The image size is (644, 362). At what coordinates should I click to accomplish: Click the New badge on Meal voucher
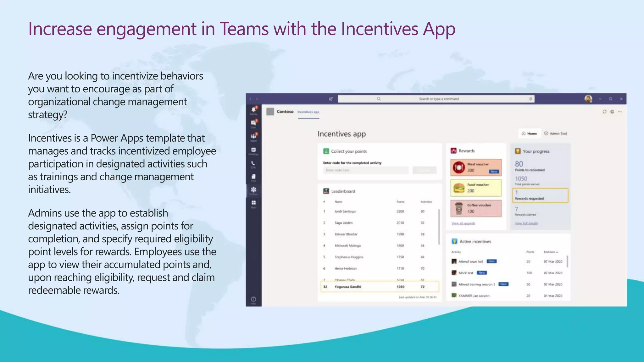pos(494,172)
